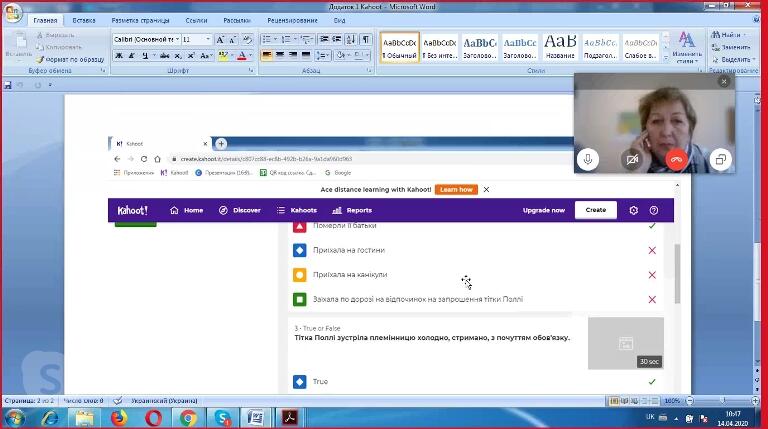Open the font name dropdown (Calibri)
The width and height of the screenshot is (768, 429).
177,39
